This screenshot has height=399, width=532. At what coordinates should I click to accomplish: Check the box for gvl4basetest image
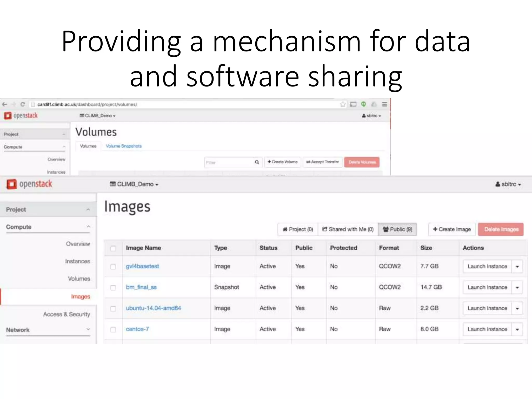pos(113,267)
